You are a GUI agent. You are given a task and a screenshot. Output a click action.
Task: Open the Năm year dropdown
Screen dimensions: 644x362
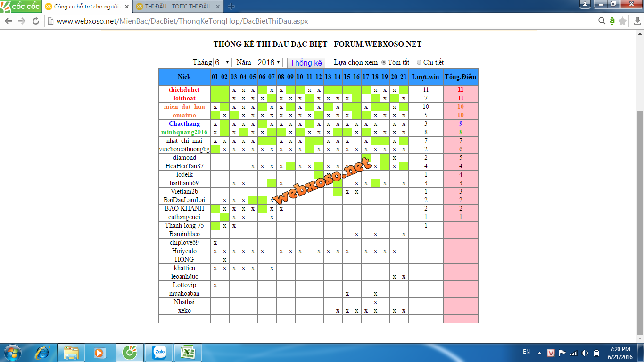click(x=269, y=62)
